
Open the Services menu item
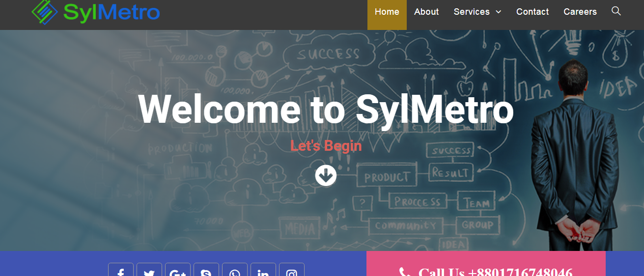[x=471, y=12]
